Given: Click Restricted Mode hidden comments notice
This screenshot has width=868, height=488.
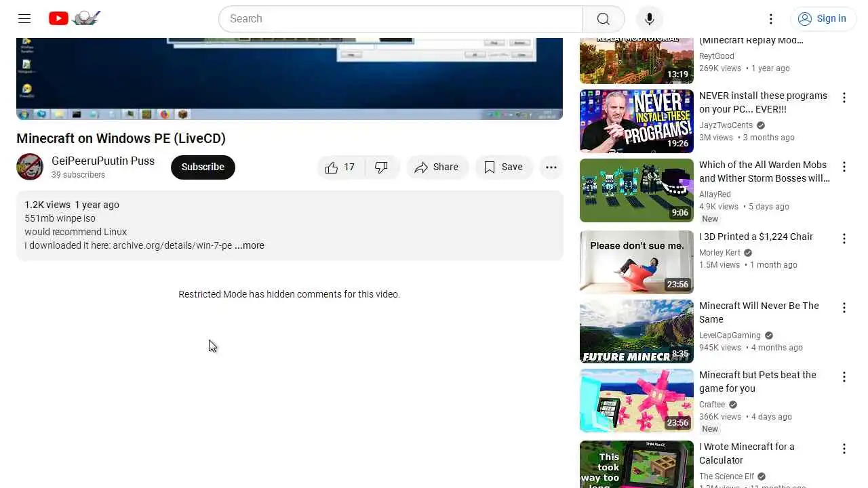Looking at the screenshot, I should click(289, 294).
